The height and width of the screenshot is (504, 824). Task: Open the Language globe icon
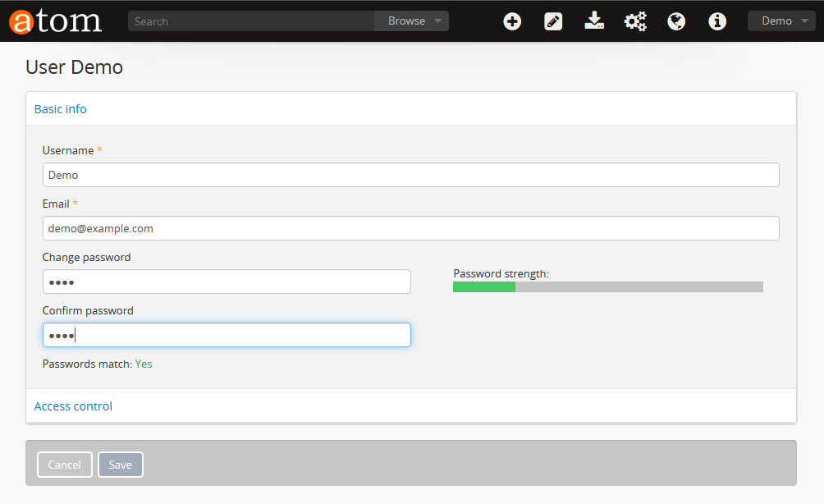[x=676, y=21]
